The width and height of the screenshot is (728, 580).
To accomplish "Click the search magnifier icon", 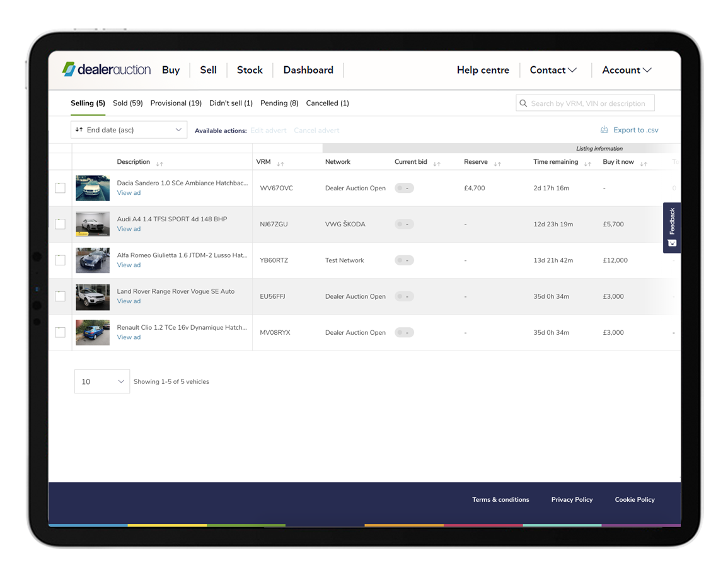I will 523,103.
